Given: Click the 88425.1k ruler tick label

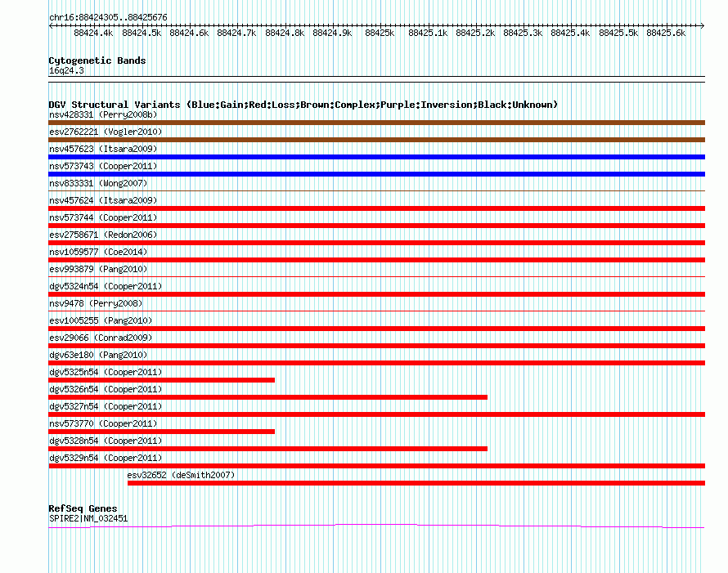Looking at the screenshot, I should tap(428, 33).
